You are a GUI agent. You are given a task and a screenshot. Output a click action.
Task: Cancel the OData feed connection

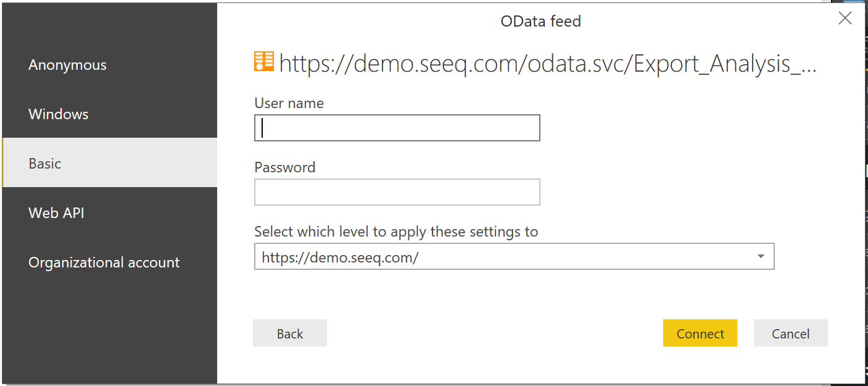790,334
